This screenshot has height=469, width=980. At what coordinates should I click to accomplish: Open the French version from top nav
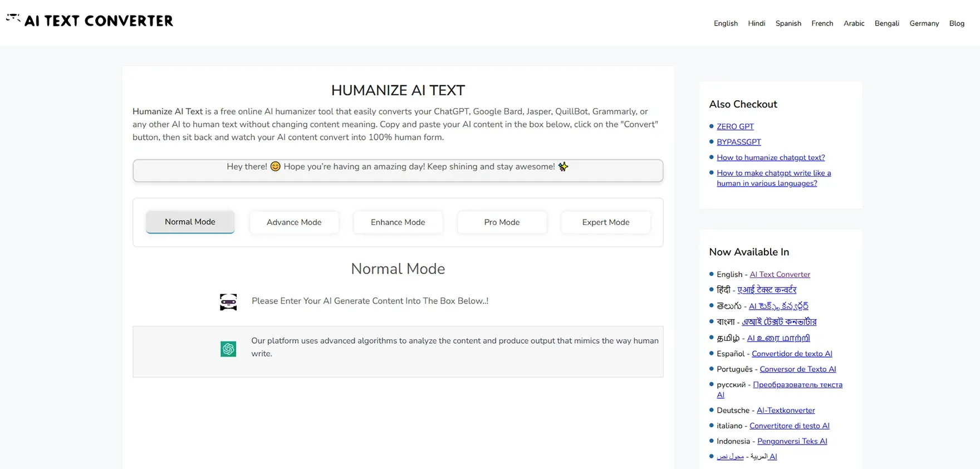(822, 23)
